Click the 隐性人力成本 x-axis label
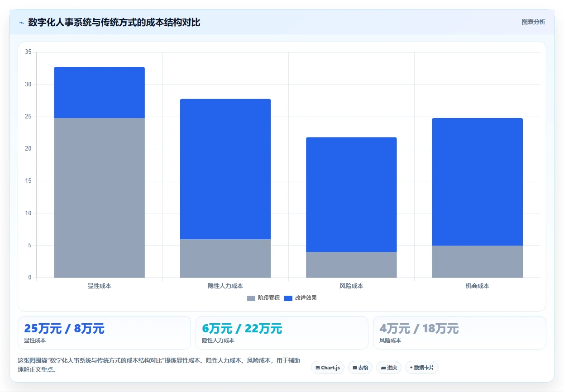564x392 pixels. (225, 286)
